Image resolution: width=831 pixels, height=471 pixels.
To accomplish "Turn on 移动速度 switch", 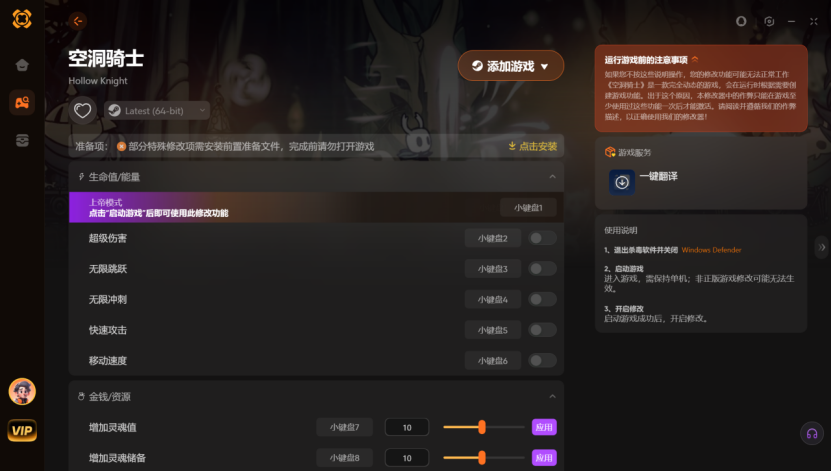I will pos(542,361).
